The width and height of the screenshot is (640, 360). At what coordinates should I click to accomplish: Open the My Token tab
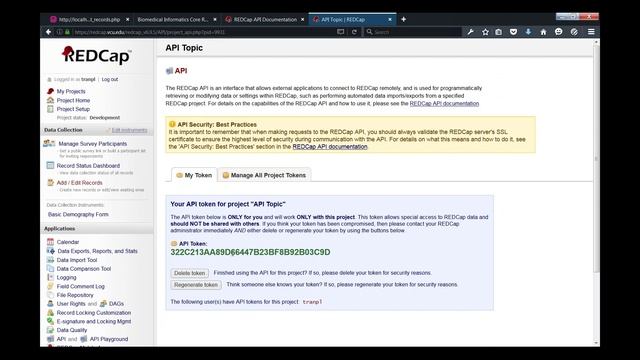coord(194,175)
